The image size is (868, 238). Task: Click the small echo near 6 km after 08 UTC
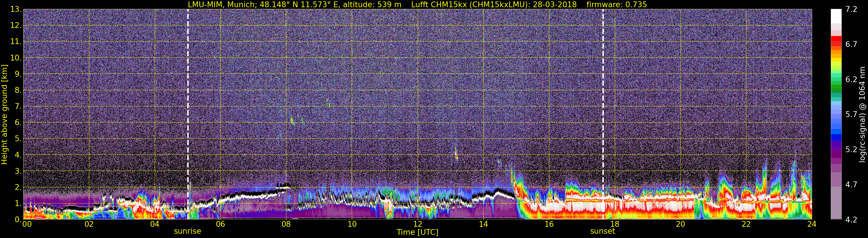[x=292, y=121]
